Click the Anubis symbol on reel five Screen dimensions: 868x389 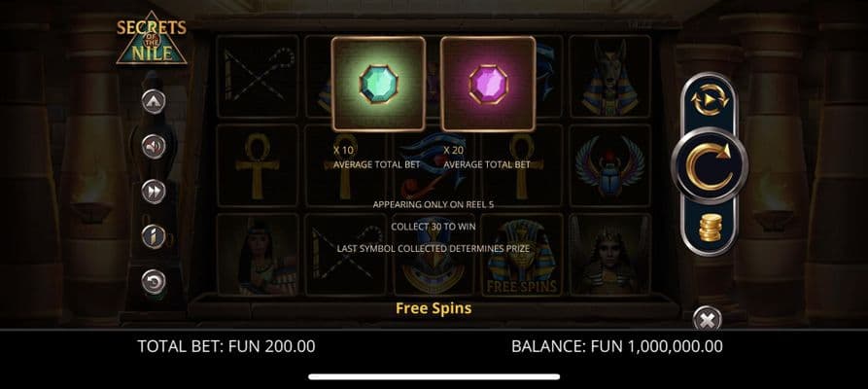click(x=610, y=77)
